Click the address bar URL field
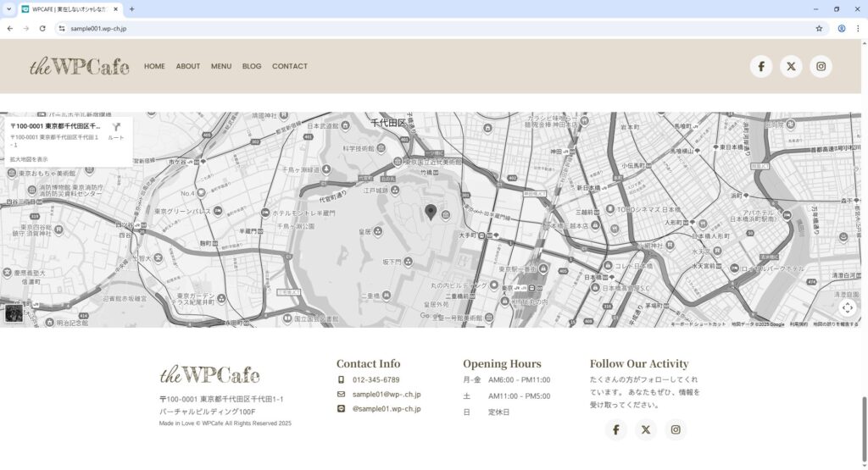Screen dimensions: 868x470 coord(424,28)
